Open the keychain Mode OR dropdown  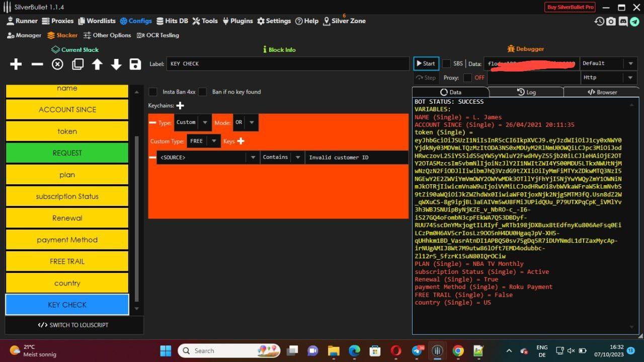pos(245,122)
